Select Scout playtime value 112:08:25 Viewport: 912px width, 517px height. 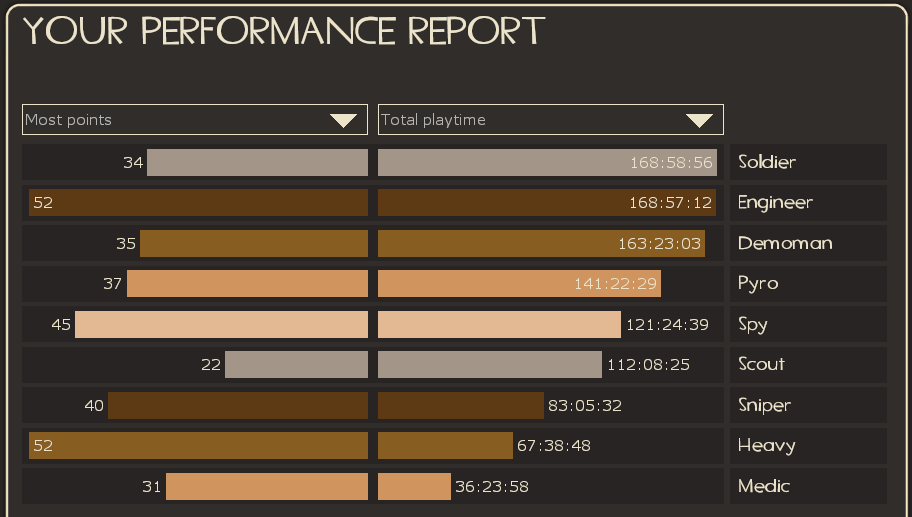649,365
